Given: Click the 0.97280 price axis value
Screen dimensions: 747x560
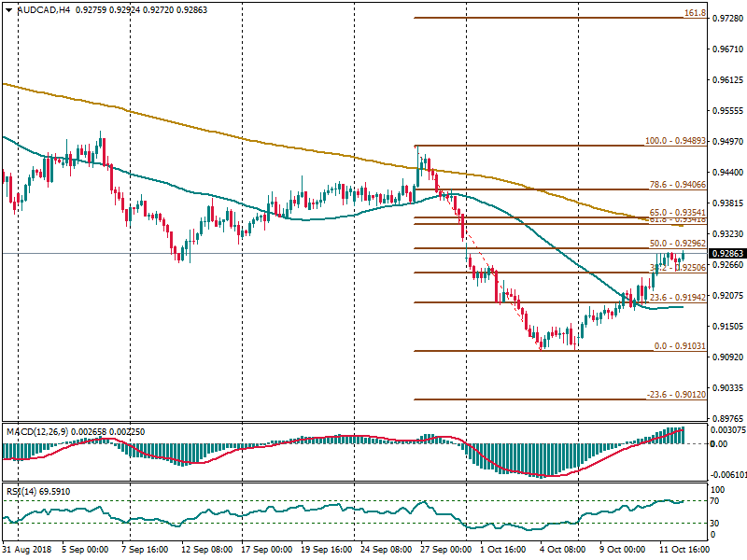Looking at the screenshot, I should pos(726,19).
